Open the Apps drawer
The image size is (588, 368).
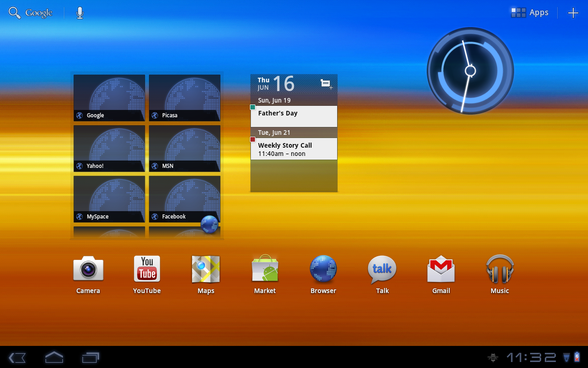pyautogui.click(x=530, y=13)
